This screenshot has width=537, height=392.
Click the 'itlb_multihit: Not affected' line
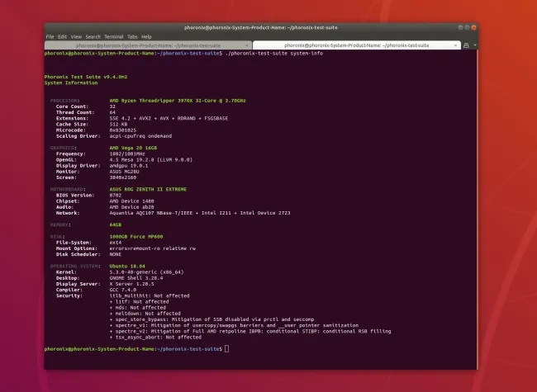point(150,295)
